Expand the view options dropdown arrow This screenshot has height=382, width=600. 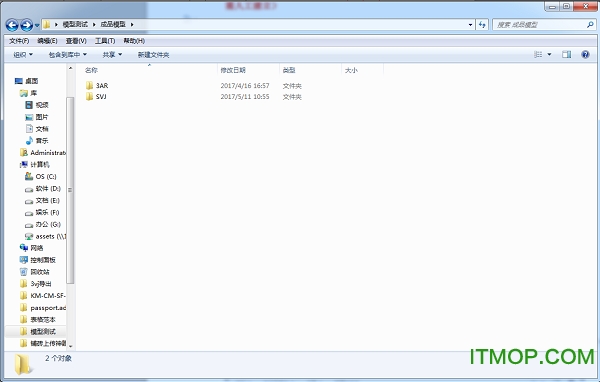pyautogui.click(x=549, y=54)
